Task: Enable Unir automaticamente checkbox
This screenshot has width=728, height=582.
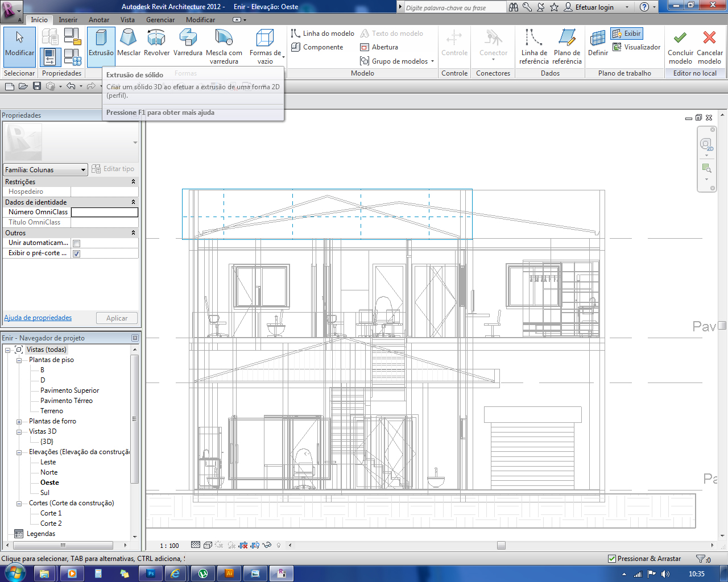Action: pos(76,243)
